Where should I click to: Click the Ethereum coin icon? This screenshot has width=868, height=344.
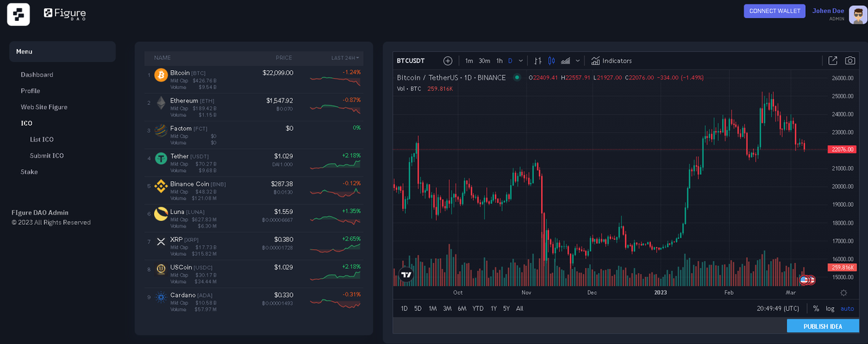tap(161, 103)
